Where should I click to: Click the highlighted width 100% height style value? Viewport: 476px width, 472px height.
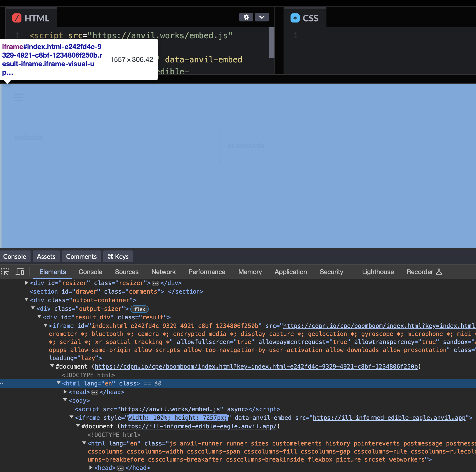(178, 418)
